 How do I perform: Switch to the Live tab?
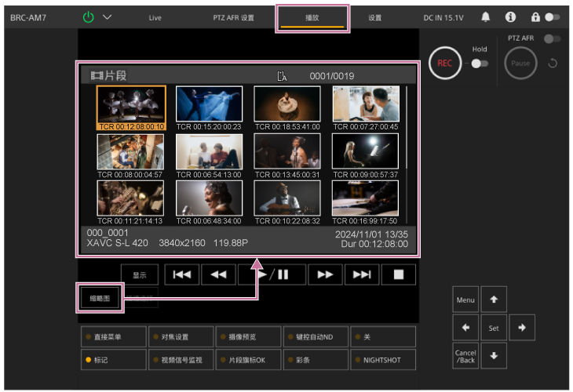coord(155,16)
